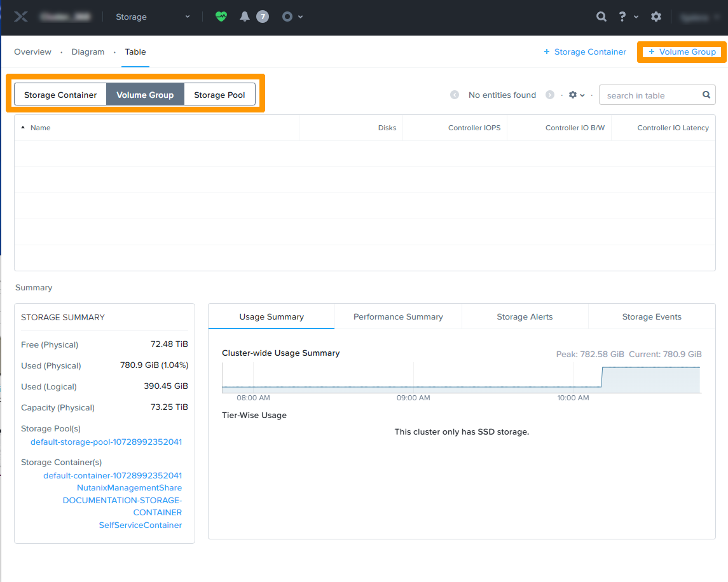Image resolution: width=728 pixels, height=582 pixels.
Task: Open the settings gear icon
Action: (x=656, y=17)
